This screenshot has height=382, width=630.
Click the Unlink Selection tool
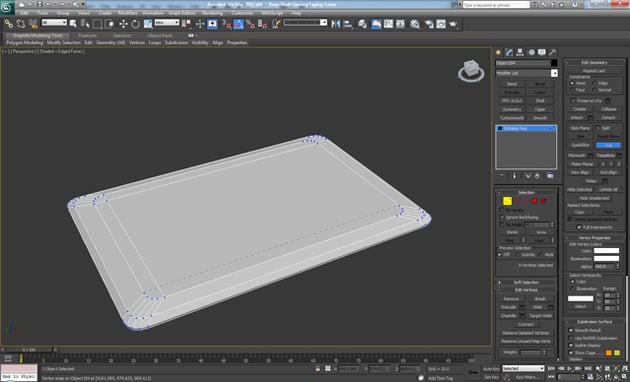[x=20, y=24]
